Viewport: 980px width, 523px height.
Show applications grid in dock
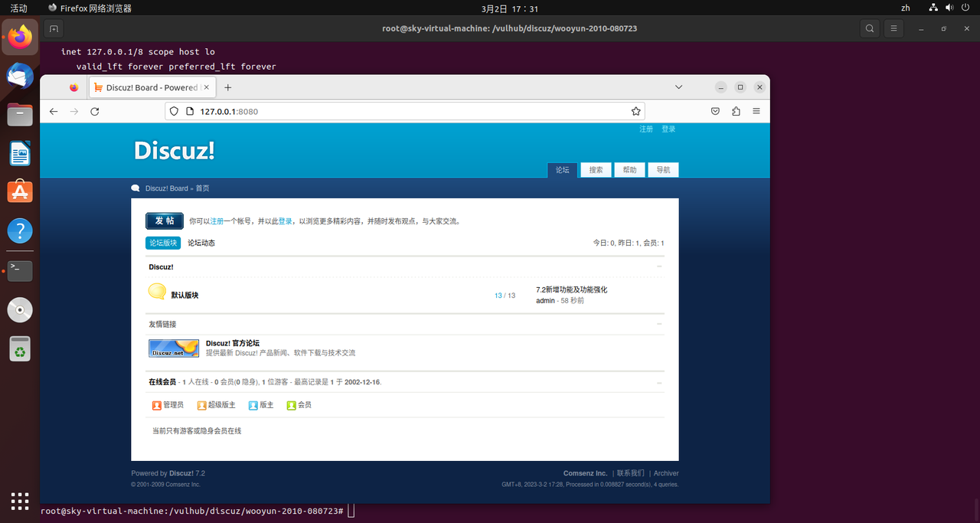[20, 501]
